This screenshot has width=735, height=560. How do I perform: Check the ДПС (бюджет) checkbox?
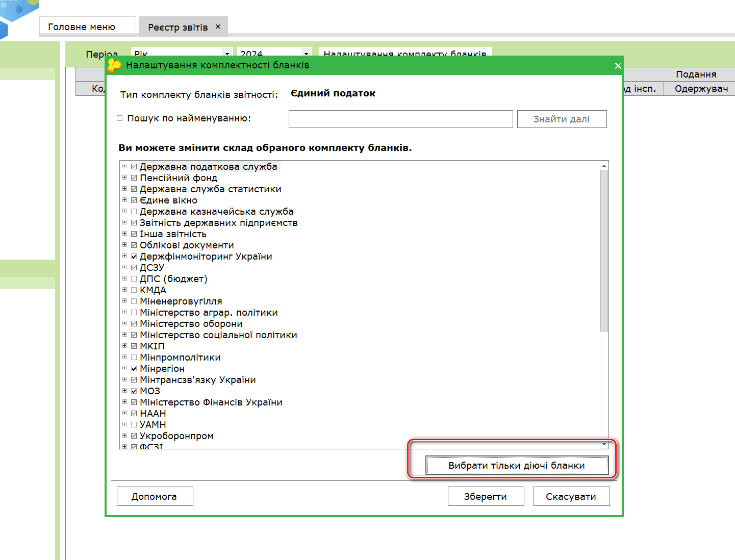click(x=134, y=278)
